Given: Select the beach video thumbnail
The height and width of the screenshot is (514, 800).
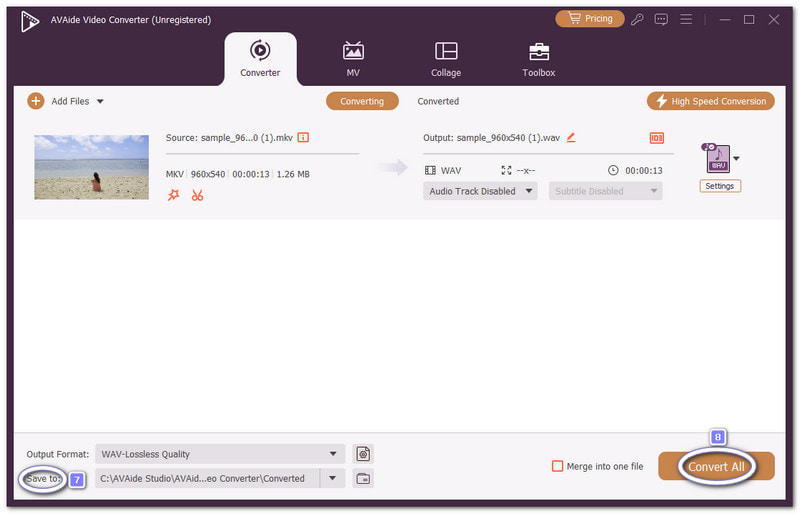Looking at the screenshot, I should 91,167.
